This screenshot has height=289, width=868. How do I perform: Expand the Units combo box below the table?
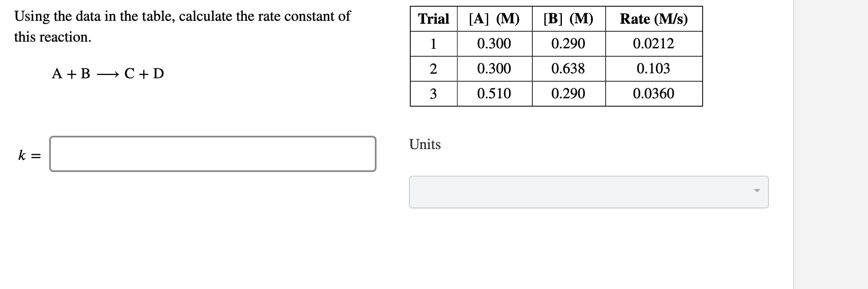point(589,191)
